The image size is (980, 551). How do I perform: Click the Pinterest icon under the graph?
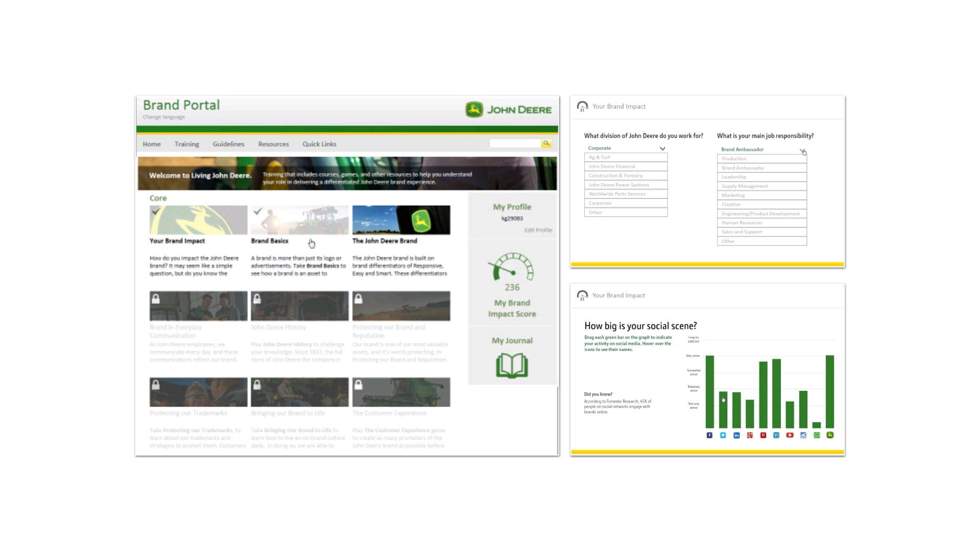[763, 435]
